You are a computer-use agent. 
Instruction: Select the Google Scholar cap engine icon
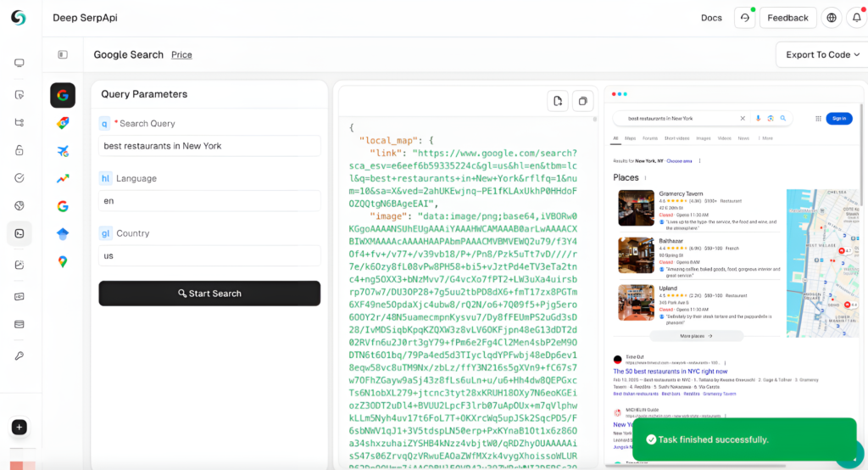pyautogui.click(x=63, y=234)
